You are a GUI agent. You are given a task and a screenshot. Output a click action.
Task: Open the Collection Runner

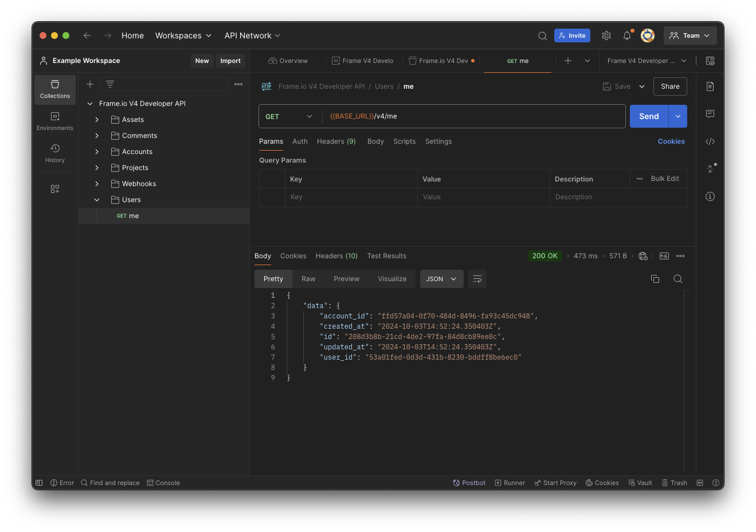click(x=510, y=483)
